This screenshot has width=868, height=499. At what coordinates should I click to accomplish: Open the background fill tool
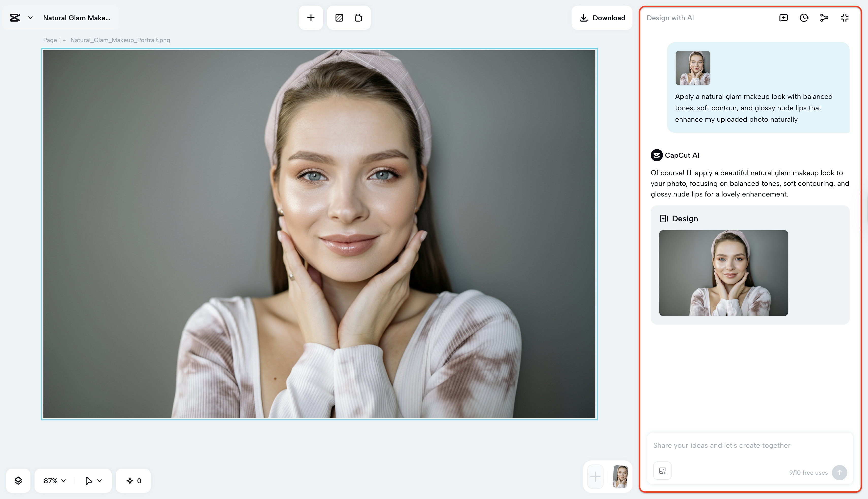coord(339,17)
